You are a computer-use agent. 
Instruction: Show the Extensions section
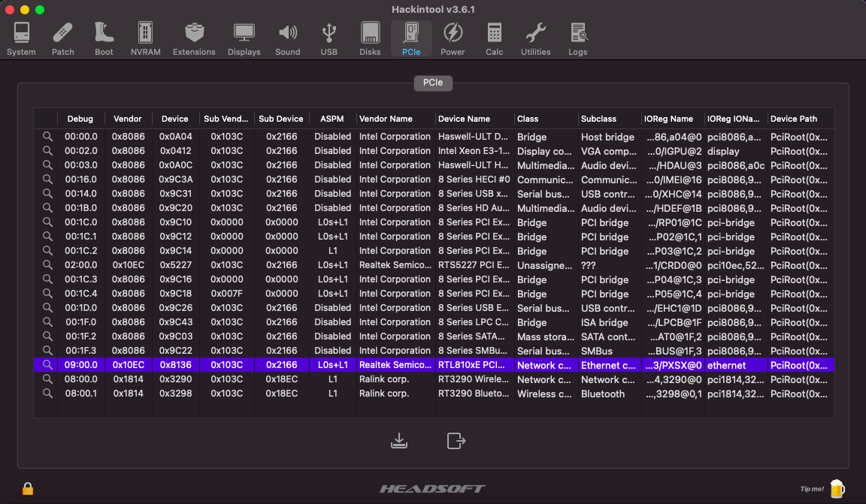pos(194,39)
